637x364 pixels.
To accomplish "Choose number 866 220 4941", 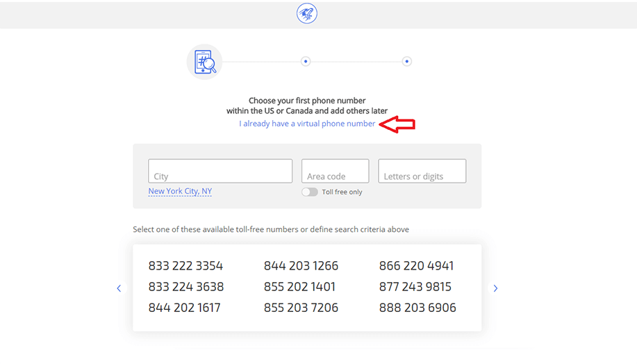I will pyautogui.click(x=416, y=265).
